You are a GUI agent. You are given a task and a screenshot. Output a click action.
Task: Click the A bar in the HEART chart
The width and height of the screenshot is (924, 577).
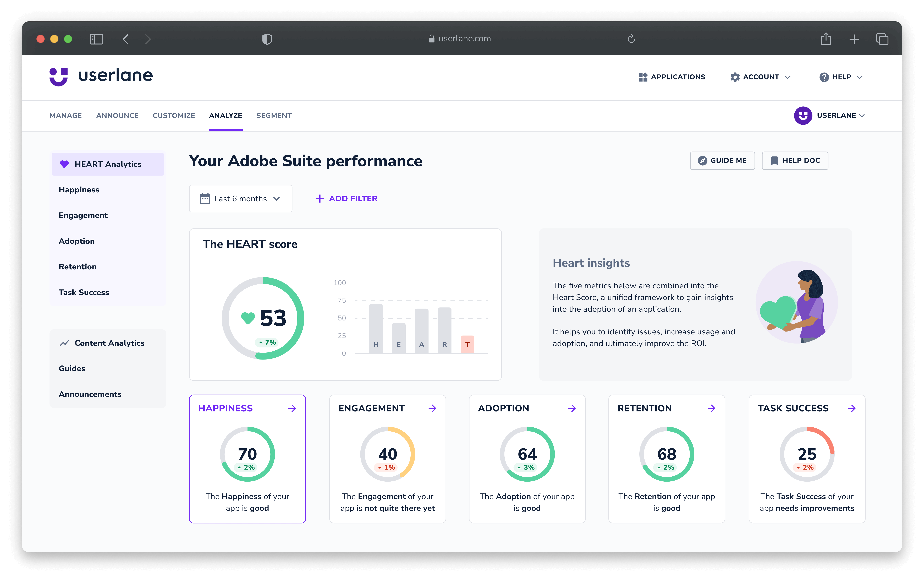coord(422,331)
